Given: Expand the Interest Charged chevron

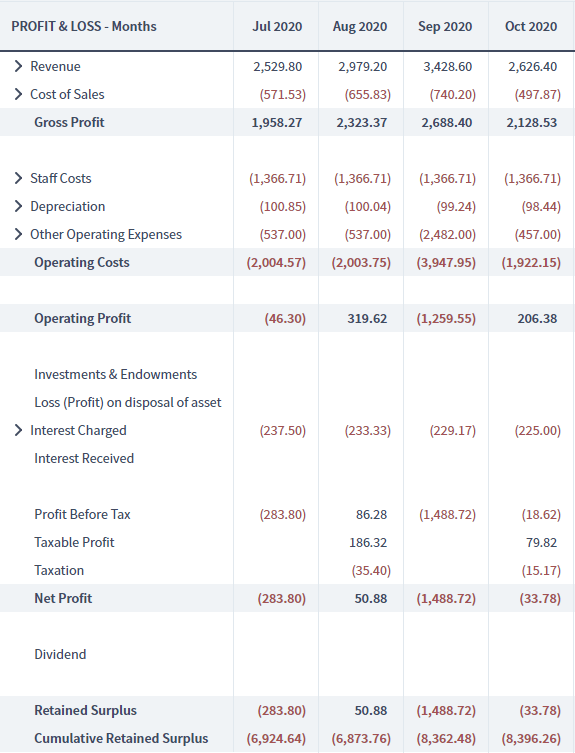Looking at the screenshot, I should tap(18, 430).
